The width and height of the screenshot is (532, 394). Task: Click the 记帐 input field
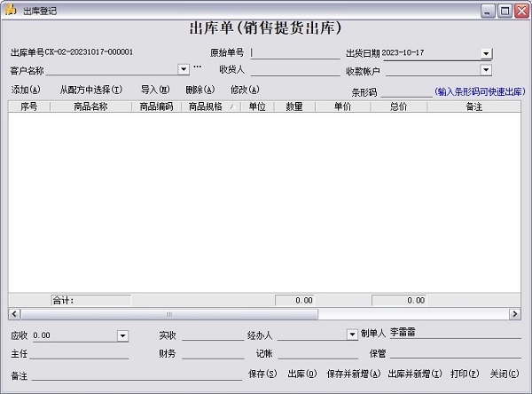pos(318,353)
